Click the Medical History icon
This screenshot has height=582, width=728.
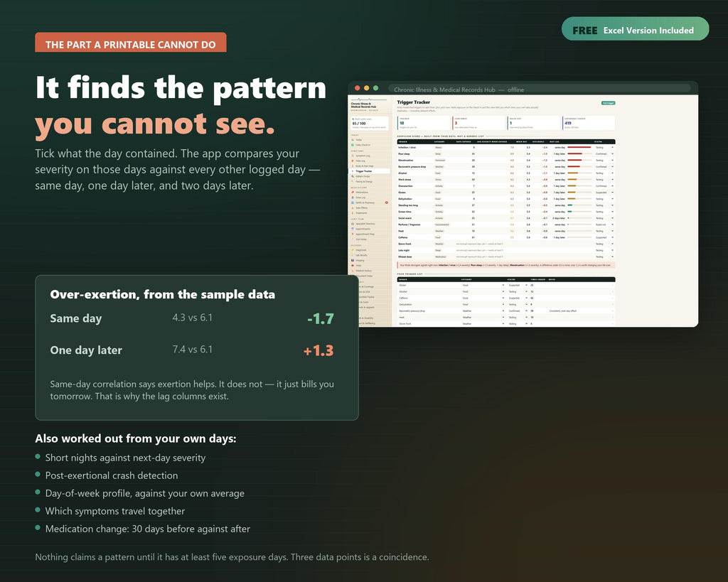tap(353, 271)
